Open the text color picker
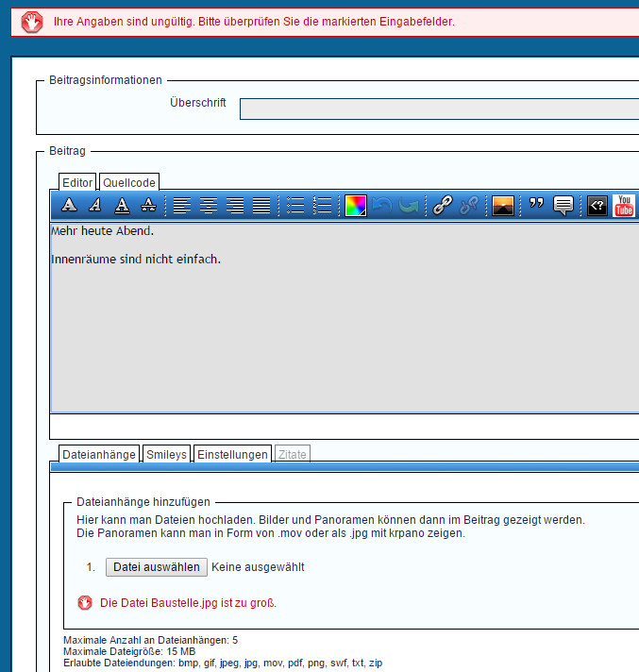The width and height of the screenshot is (639, 672). 355,206
